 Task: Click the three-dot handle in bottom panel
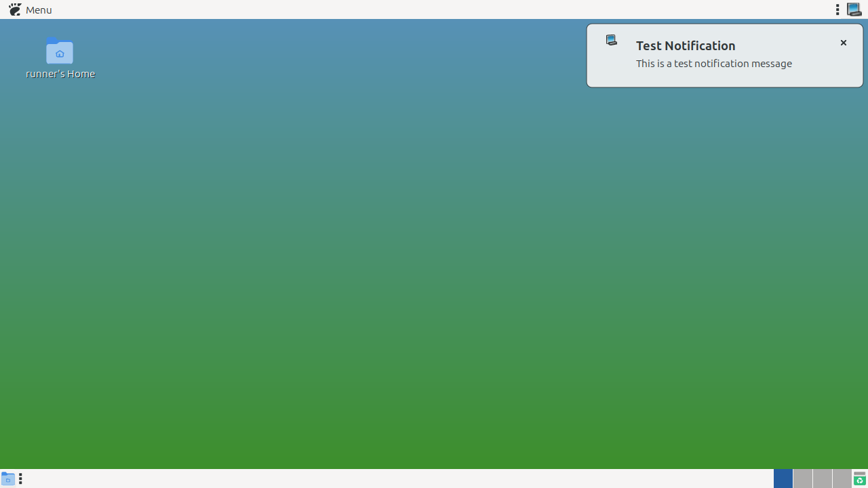20,479
